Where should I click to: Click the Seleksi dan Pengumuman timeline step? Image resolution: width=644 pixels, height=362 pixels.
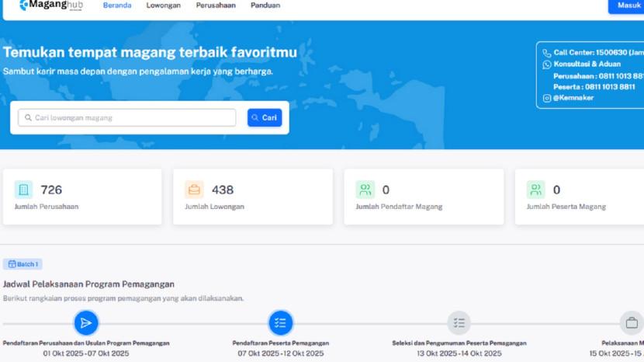459,323
